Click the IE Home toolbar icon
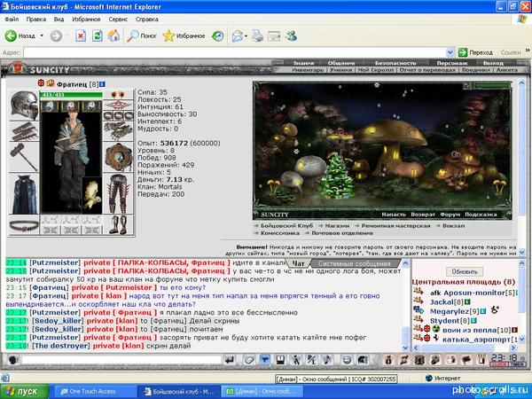The height and width of the screenshot is (399, 532). [x=113, y=36]
